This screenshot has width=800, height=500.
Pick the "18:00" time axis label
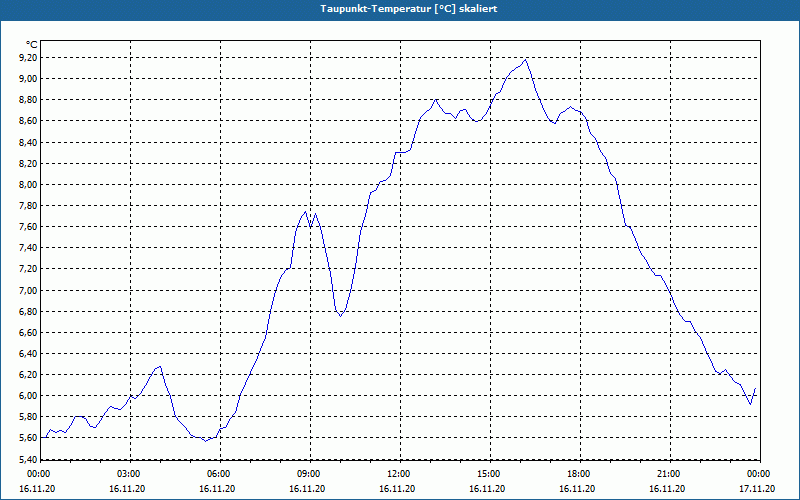pyautogui.click(x=578, y=474)
